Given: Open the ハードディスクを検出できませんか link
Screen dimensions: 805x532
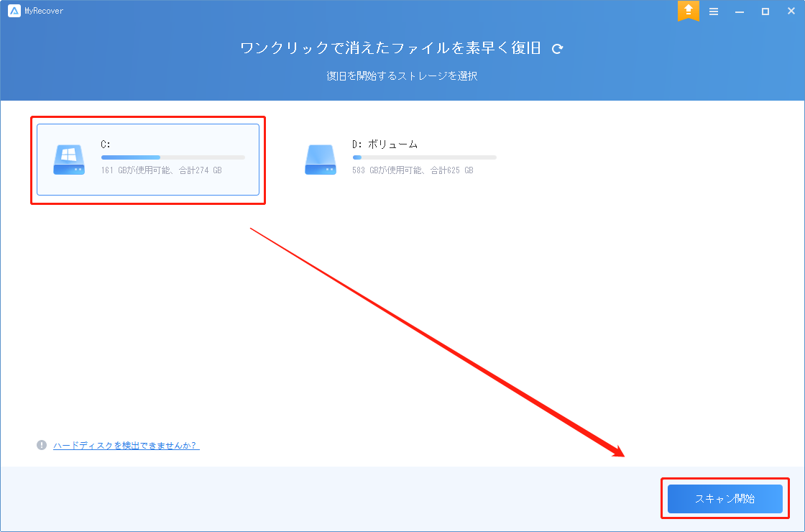Looking at the screenshot, I should (x=125, y=445).
